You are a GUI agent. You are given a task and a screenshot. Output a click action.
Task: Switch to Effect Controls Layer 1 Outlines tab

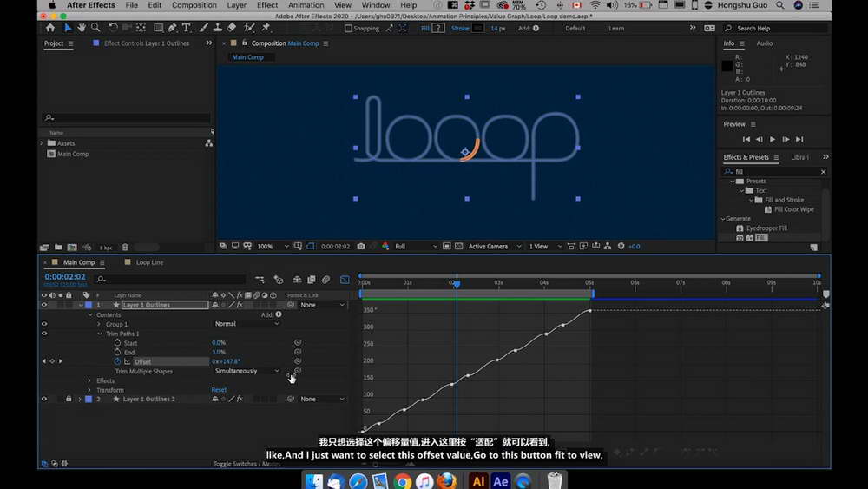click(147, 43)
